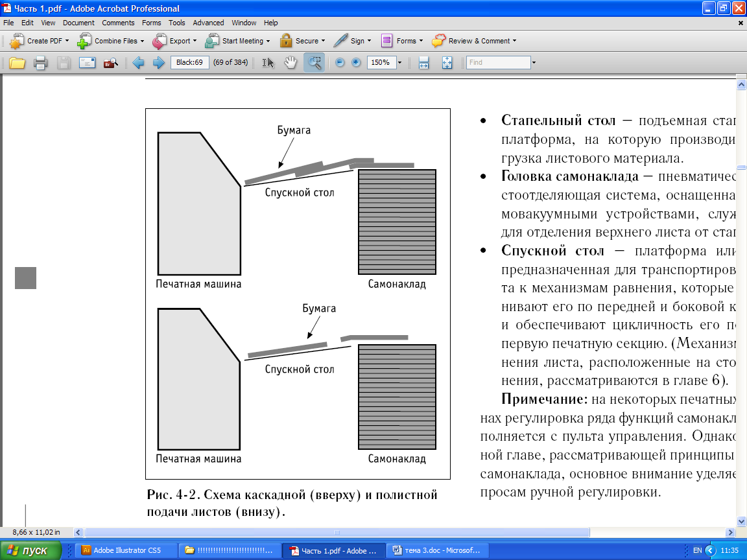Screen dimensions: 747x560
Task: Expand the Sign dropdown arrow
Action: (x=369, y=41)
